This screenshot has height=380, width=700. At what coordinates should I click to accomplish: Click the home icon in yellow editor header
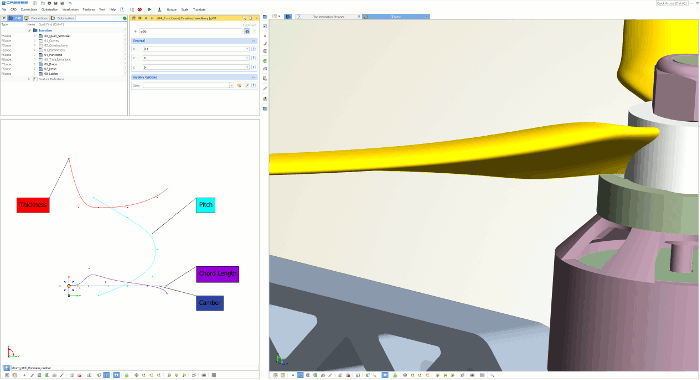tap(134, 18)
